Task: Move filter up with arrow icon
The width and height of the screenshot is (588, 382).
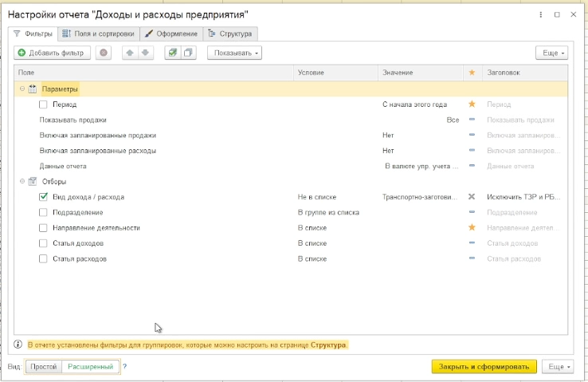Action: [130, 53]
